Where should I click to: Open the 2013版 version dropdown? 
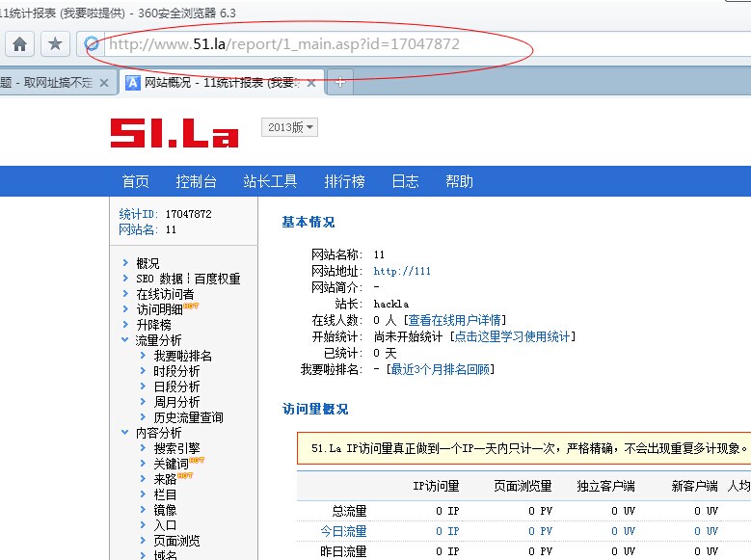289,127
